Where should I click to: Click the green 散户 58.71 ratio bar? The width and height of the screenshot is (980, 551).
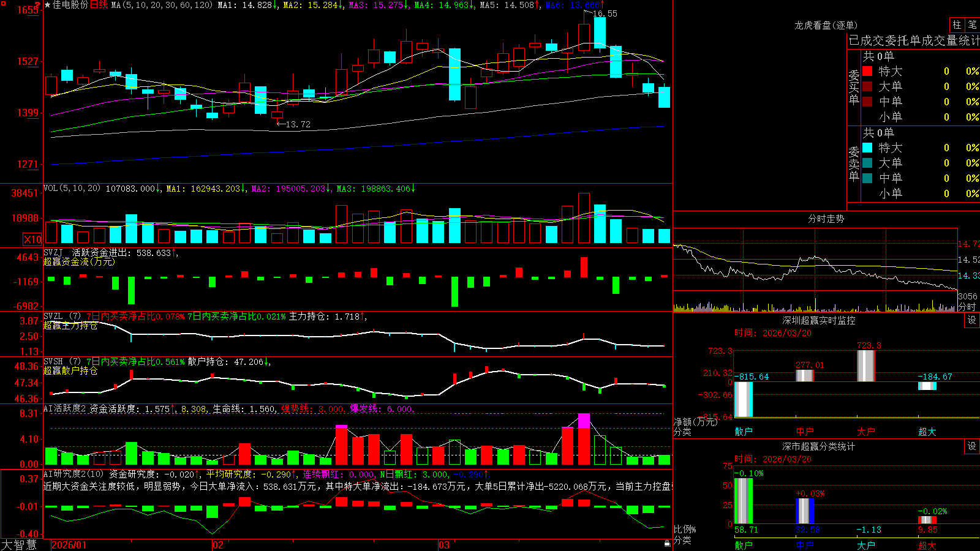tap(744, 501)
